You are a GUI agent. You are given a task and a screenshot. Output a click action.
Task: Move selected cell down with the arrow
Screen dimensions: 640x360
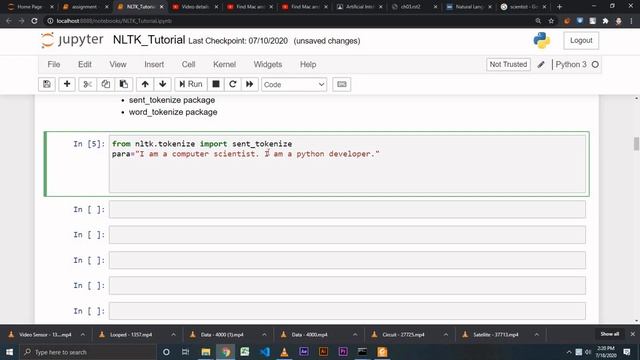(162, 84)
